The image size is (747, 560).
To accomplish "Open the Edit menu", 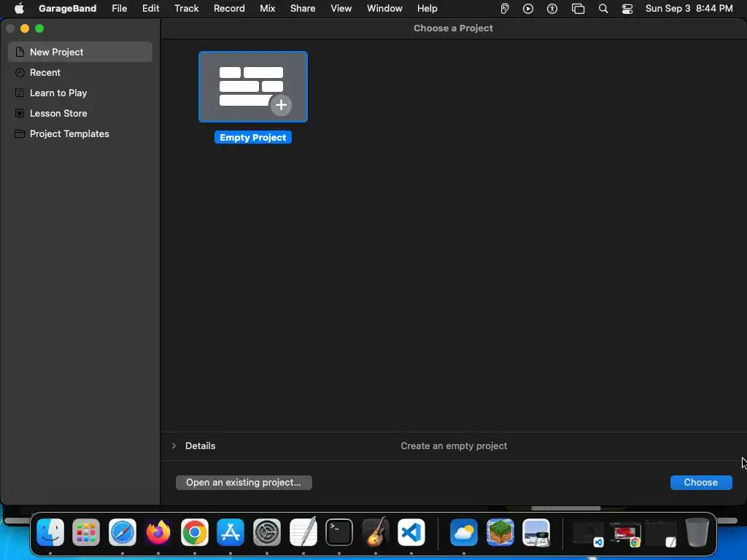I will (x=150, y=9).
